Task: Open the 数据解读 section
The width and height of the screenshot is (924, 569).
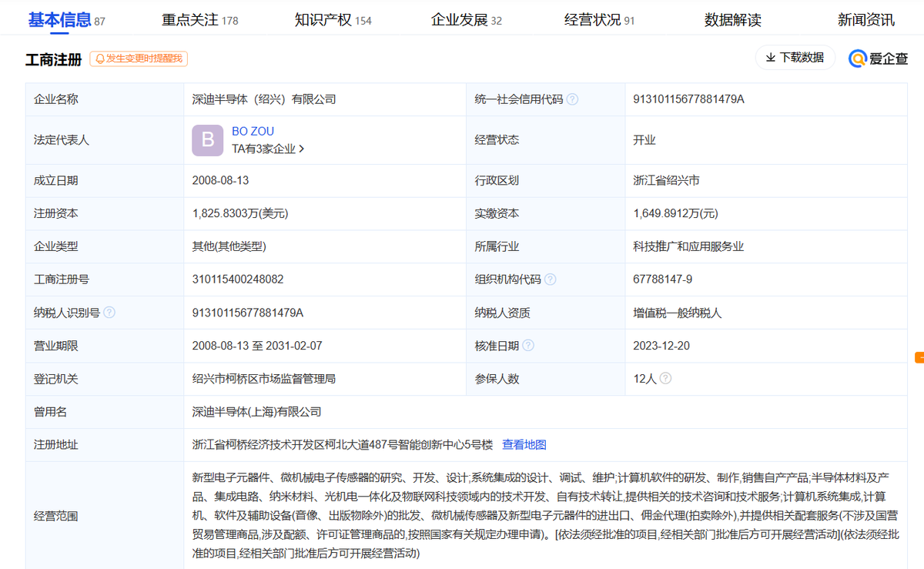Action: coord(732,18)
